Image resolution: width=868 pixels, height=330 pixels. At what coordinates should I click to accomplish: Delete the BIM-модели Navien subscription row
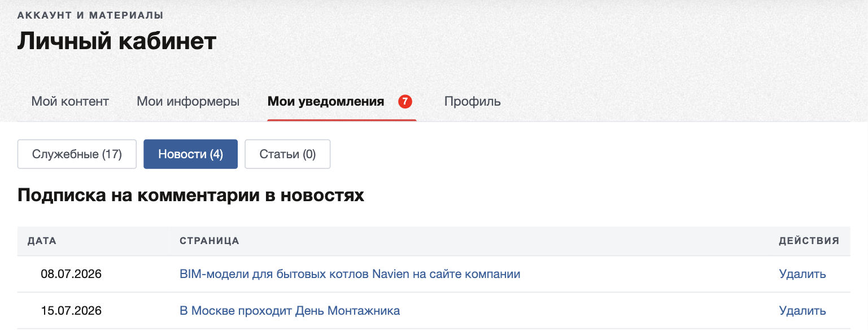tap(802, 274)
